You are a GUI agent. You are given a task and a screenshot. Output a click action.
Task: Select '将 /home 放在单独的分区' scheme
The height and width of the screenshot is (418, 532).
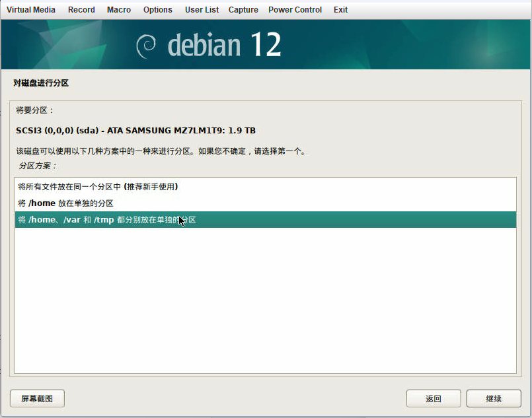click(x=265, y=203)
